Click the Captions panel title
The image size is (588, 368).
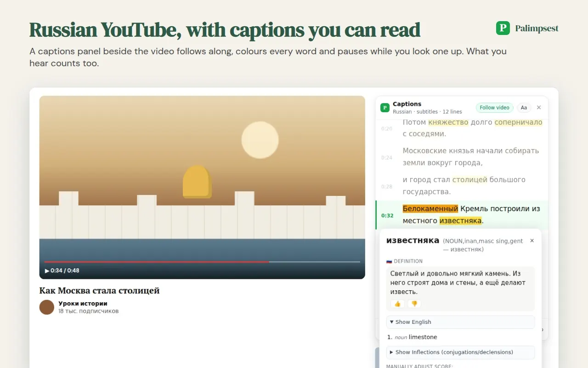pyautogui.click(x=407, y=104)
